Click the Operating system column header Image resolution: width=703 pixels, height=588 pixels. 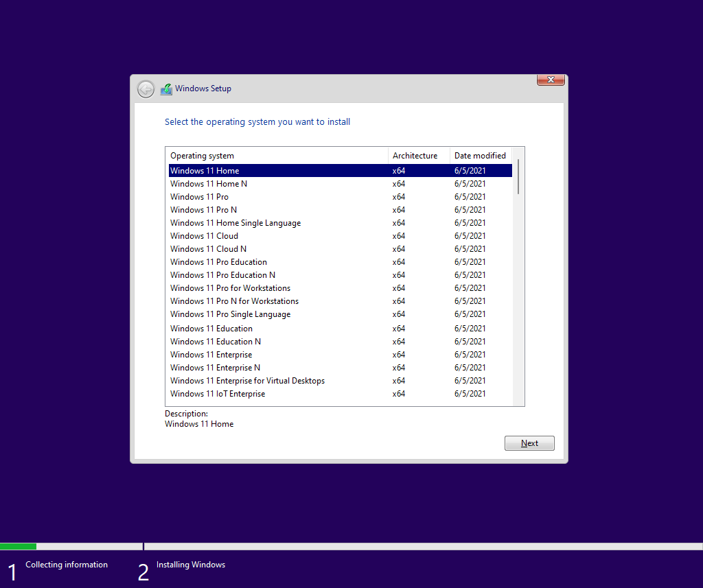tap(277, 156)
